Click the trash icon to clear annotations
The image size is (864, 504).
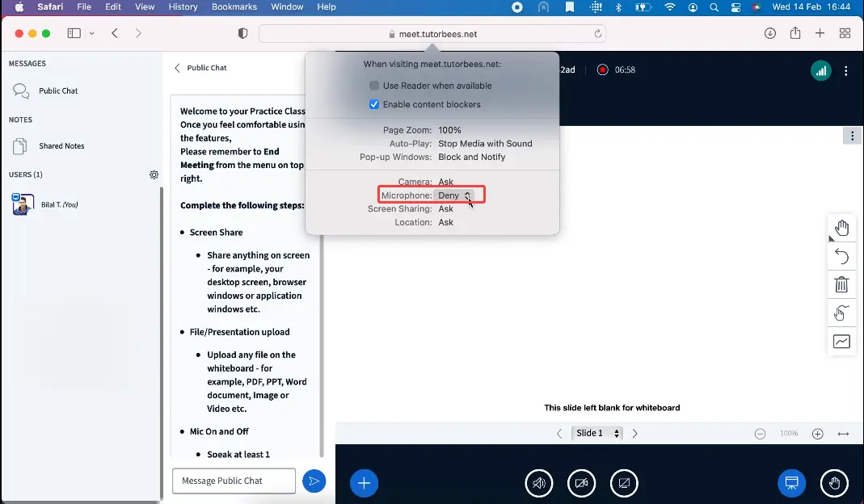click(841, 284)
